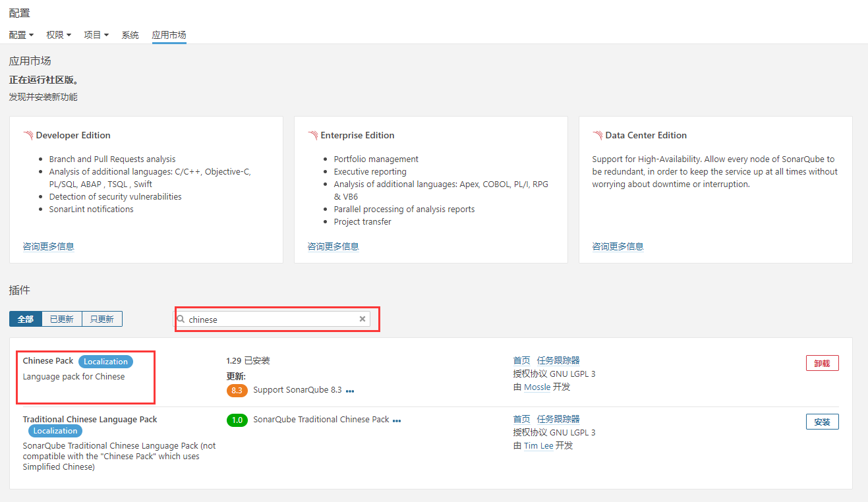
Task: Open the 项目 dropdown menu
Action: point(96,35)
